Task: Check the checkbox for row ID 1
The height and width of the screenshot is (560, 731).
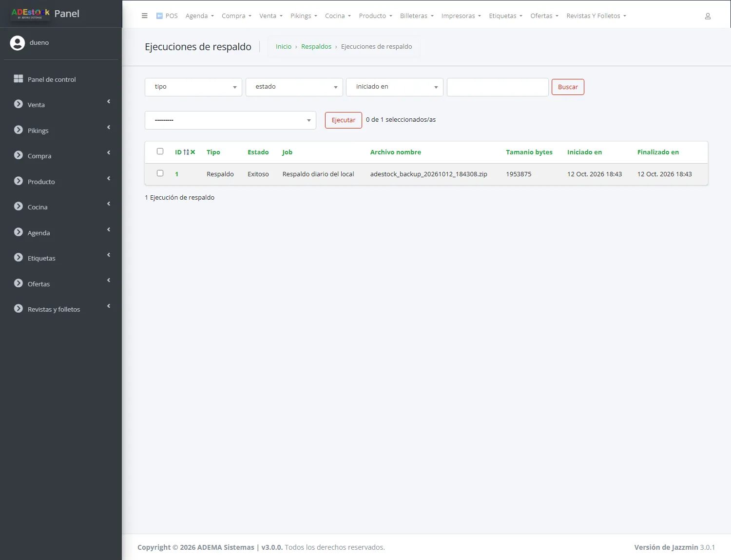Action: 160,173
